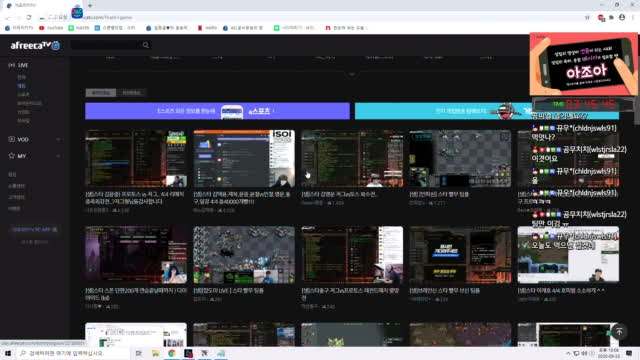Open File Explorer from the taskbar

coord(156,353)
